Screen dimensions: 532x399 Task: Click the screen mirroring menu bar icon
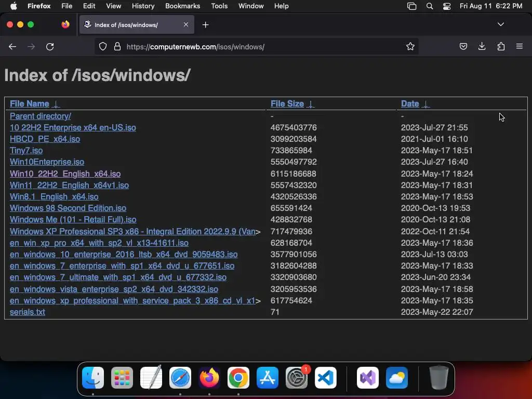(411, 6)
